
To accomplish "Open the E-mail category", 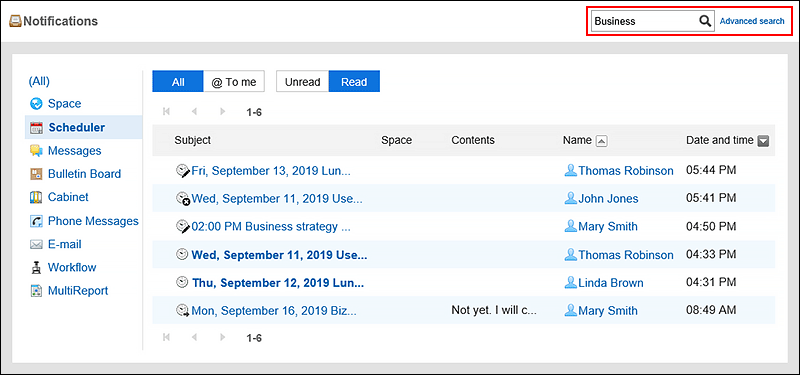I will [65, 244].
